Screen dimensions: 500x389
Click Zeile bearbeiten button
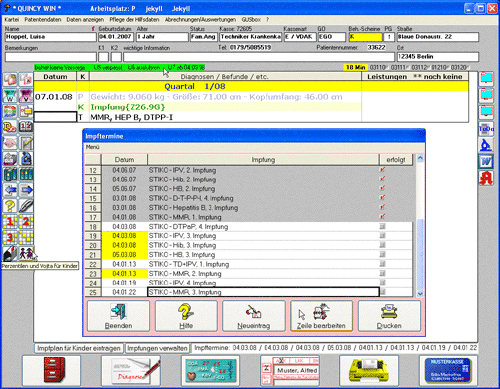click(x=321, y=316)
